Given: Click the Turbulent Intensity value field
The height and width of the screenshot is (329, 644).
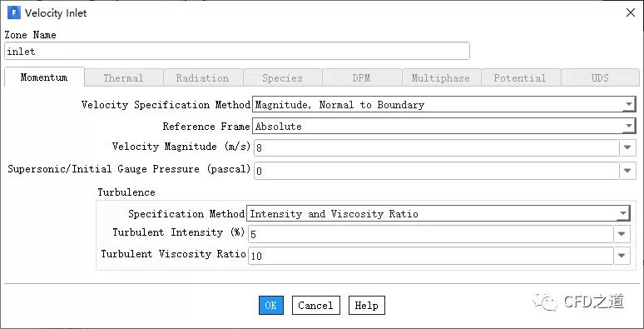Looking at the screenshot, I should [x=430, y=234].
